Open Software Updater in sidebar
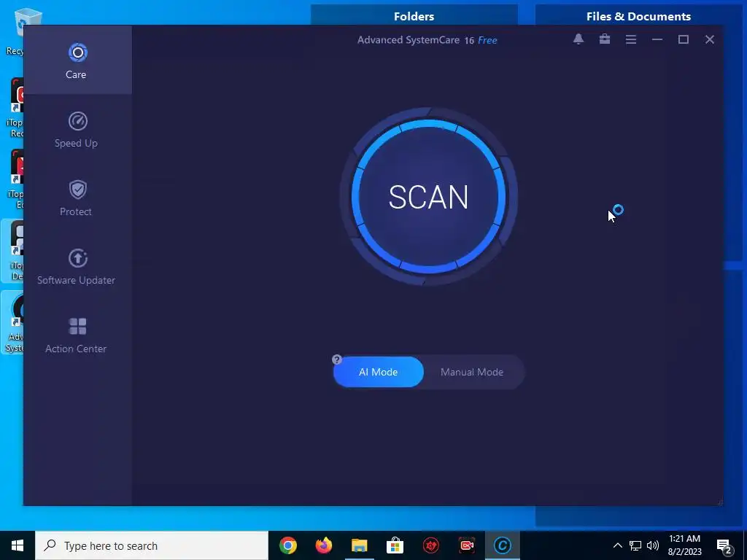This screenshot has width=747, height=560. pos(77,267)
